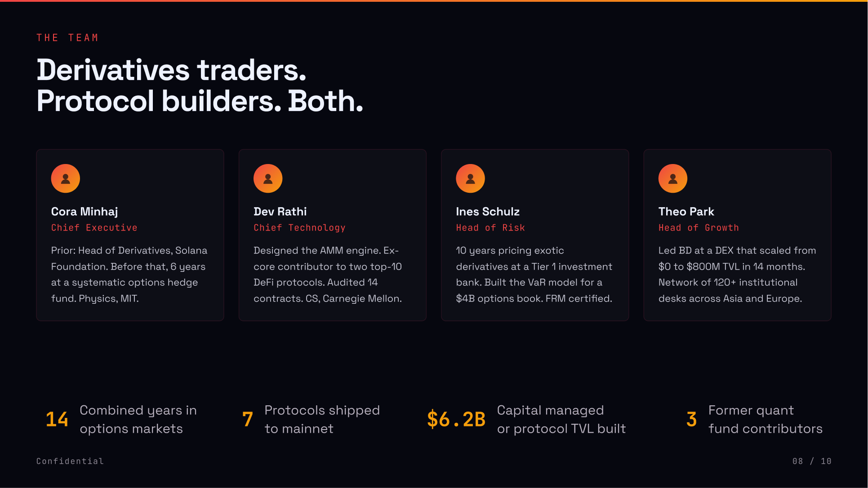The width and height of the screenshot is (868, 488).
Task: Click the Ines Schulz name heading
Action: (488, 212)
